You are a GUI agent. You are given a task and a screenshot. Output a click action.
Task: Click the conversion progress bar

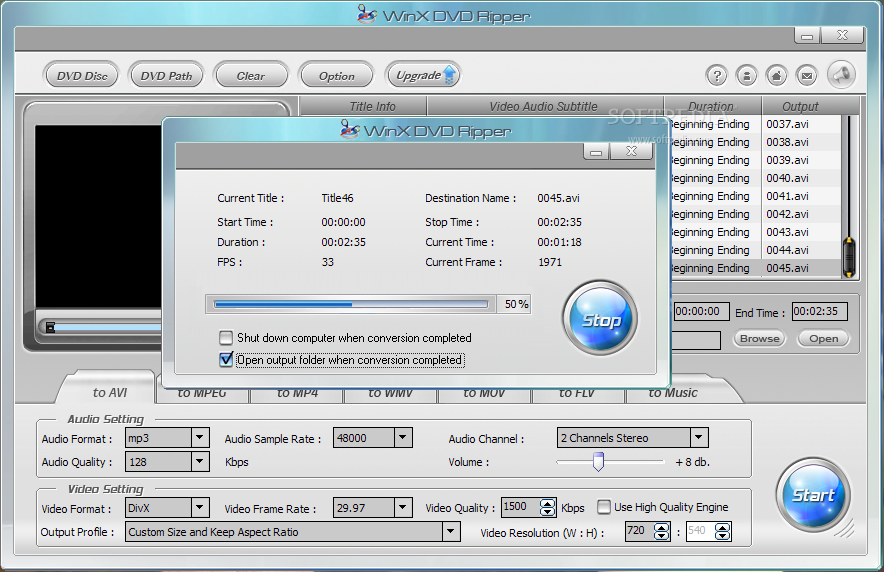[351, 304]
